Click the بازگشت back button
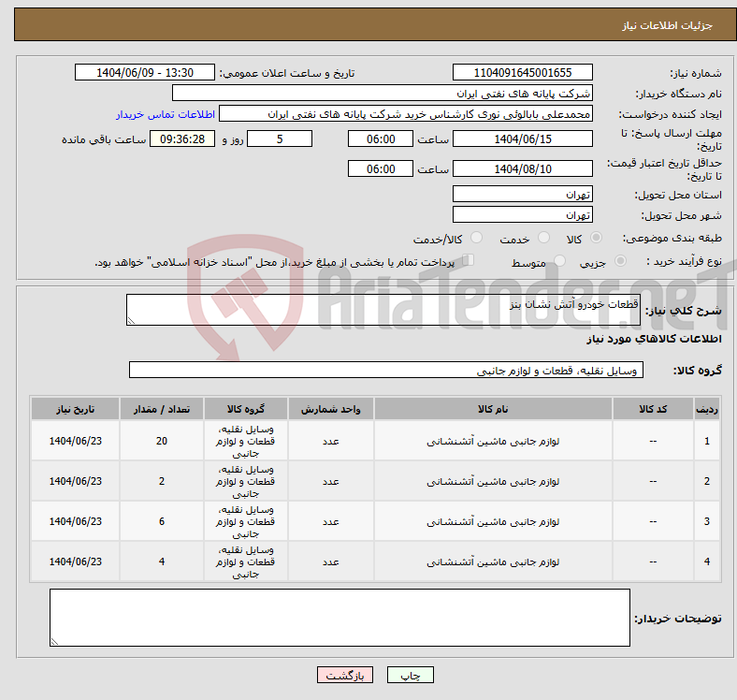This screenshot has height=700, width=737. click(345, 675)
